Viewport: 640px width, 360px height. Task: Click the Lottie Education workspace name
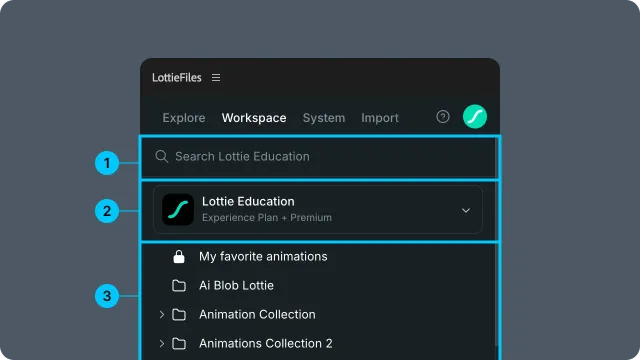[x=248, y=202]
